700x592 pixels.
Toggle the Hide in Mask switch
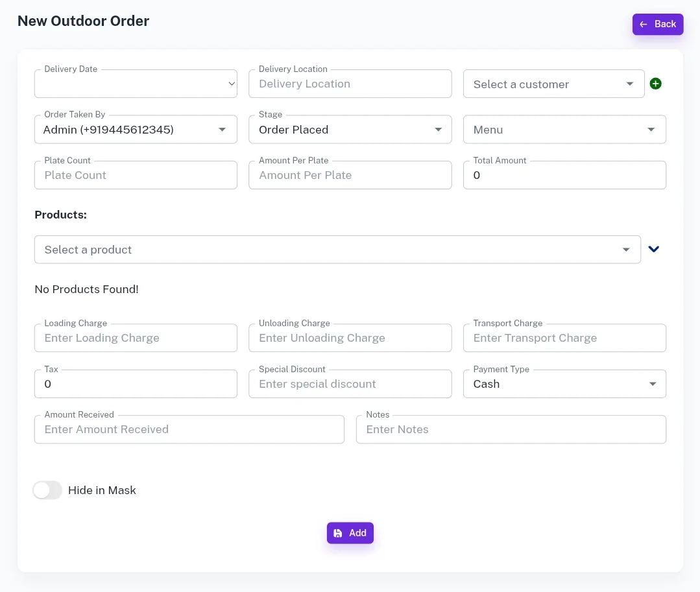tap(47, 490)
